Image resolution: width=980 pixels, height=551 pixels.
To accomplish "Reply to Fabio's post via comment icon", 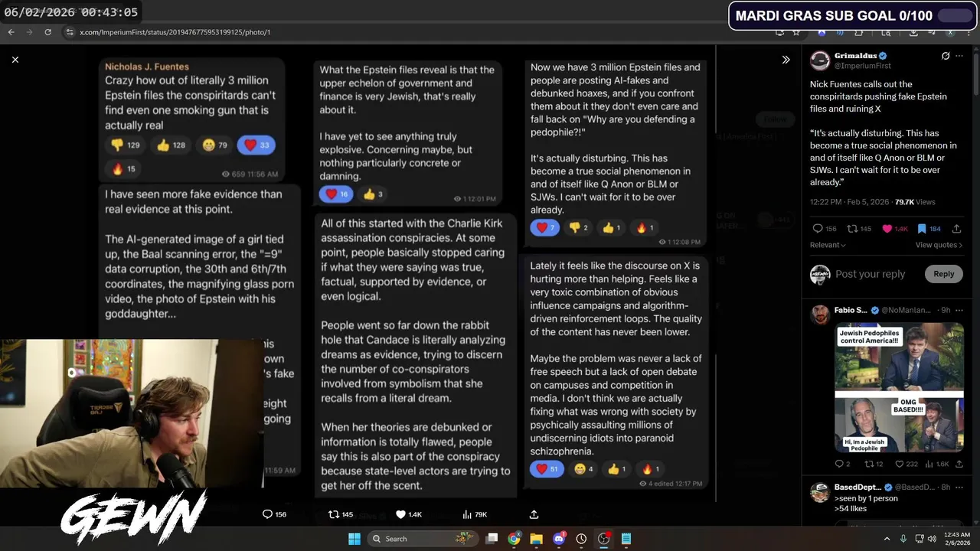I will click(839, 464).
